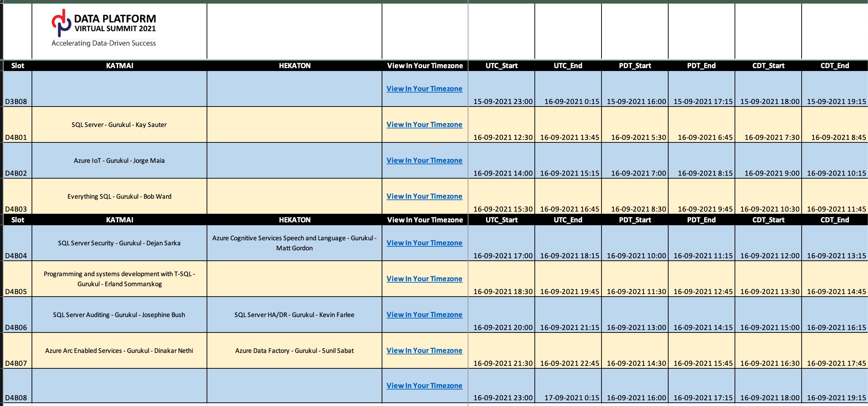Select CDT end 16-09-2021 8:45 cell
This screenshot has height=406, width=868.
point(835,124)
